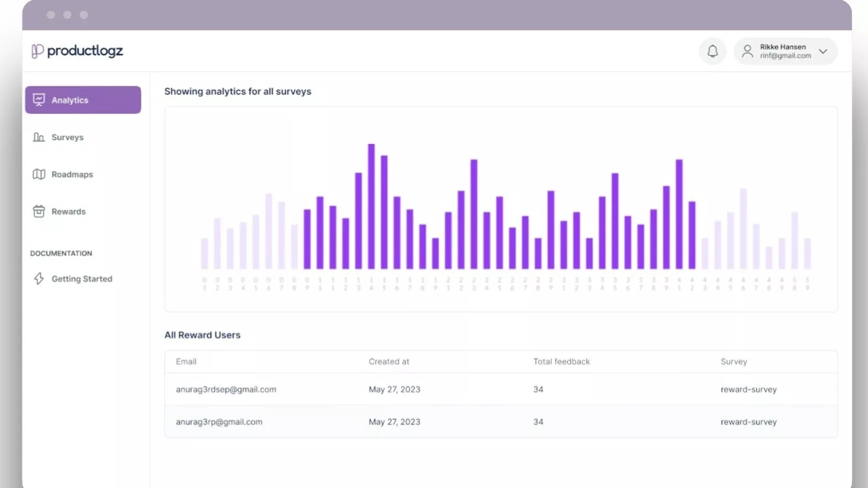Screen dimensions: 868x488
Task: Click the Analytics presentation chart icon
Action: (x=39, y=100)
